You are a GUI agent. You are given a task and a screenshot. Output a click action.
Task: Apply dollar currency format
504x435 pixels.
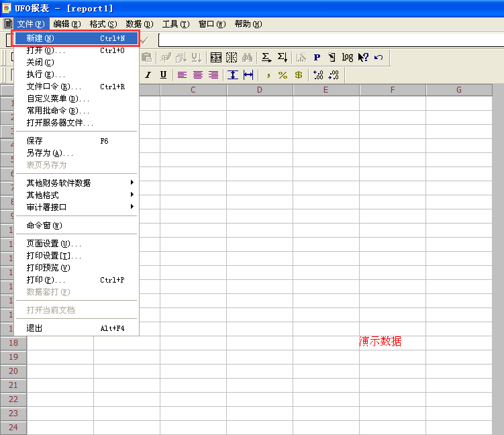tap(299, 75)
